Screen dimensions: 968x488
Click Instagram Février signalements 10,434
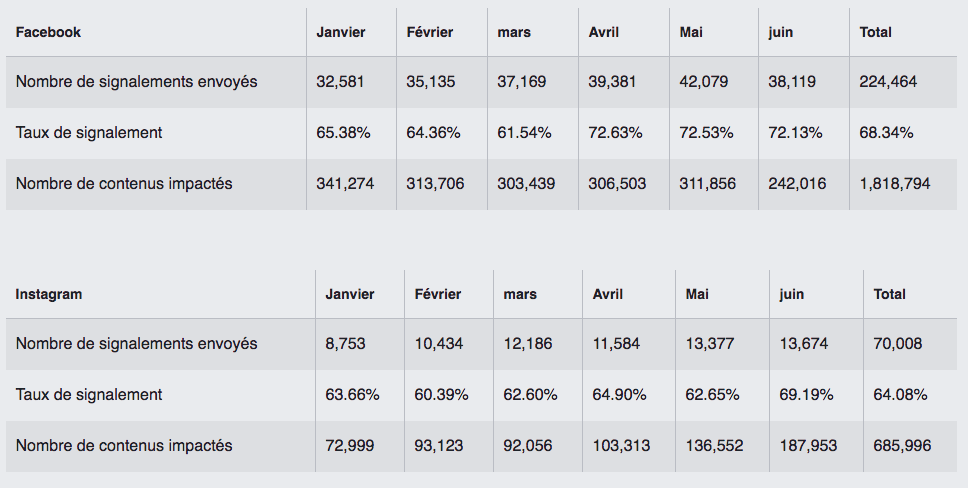[x=439, y=343]
